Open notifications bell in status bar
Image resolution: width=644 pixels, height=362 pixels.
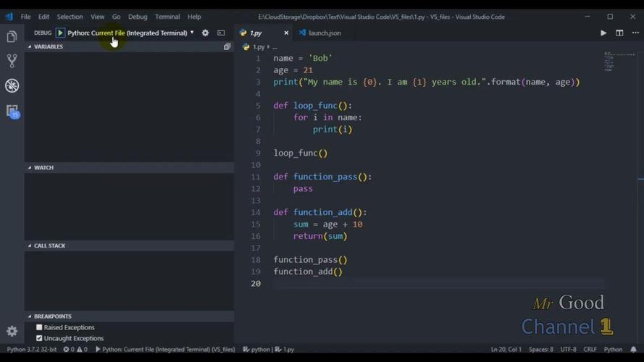(x=633, y=350)
